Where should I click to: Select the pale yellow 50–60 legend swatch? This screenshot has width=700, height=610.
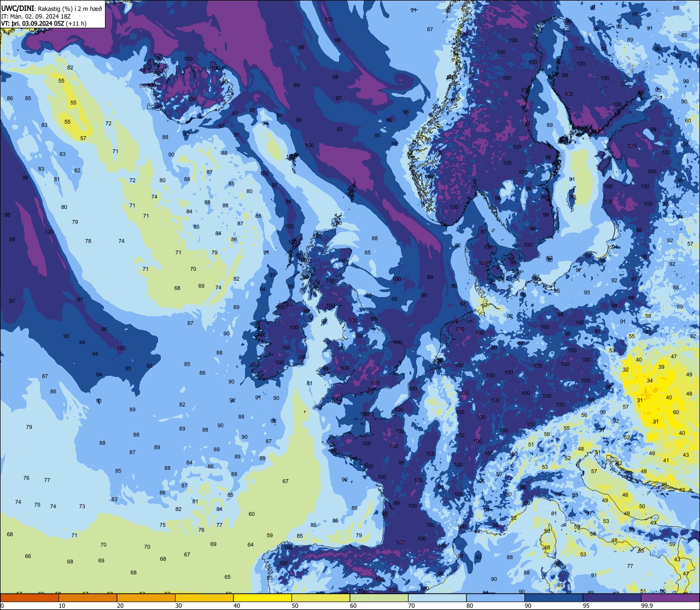pyautogui.click(x=320, y=597)
